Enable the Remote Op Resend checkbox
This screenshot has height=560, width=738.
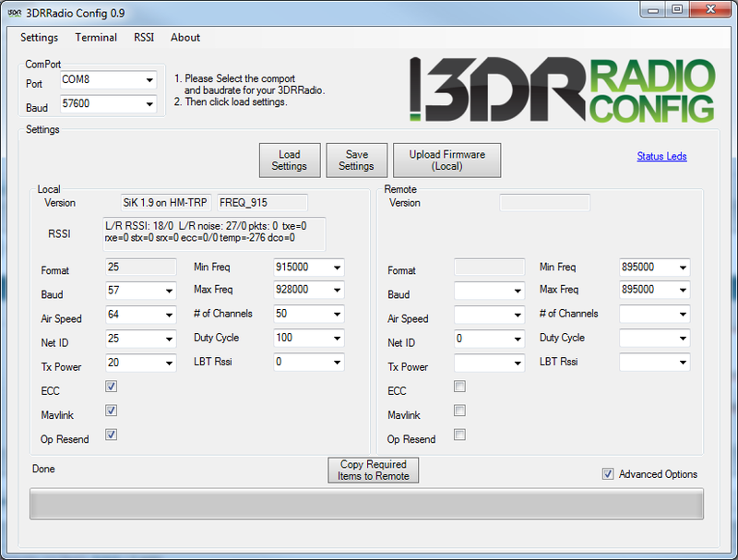pyautogui.click(x=459, y=435)
